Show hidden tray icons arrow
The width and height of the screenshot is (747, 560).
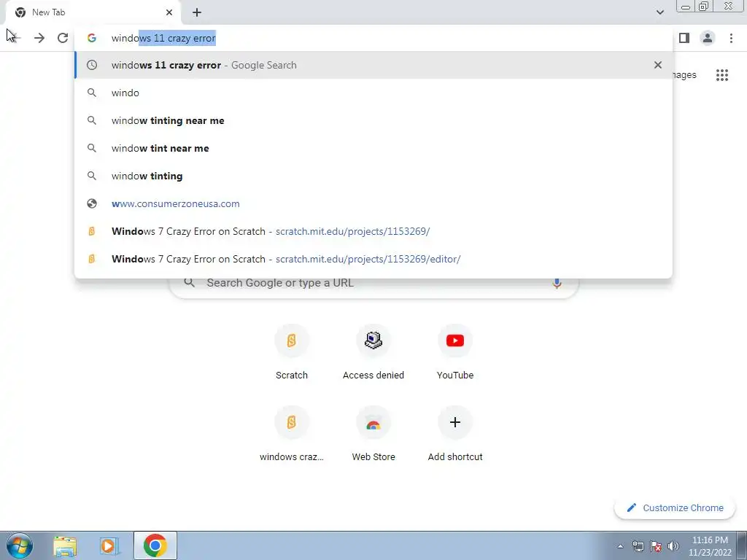pyautogui.click(x=620, y=546)
